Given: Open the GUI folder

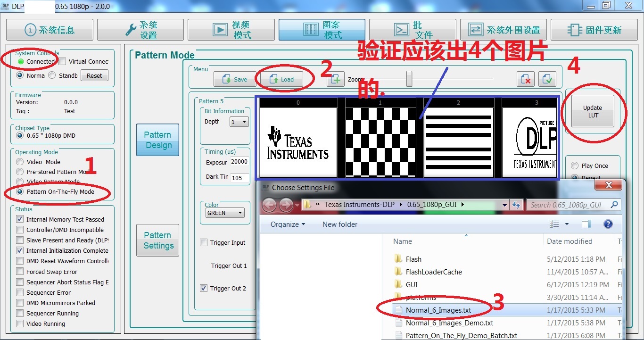Looking at the screenshot, I should coord(412,284).
